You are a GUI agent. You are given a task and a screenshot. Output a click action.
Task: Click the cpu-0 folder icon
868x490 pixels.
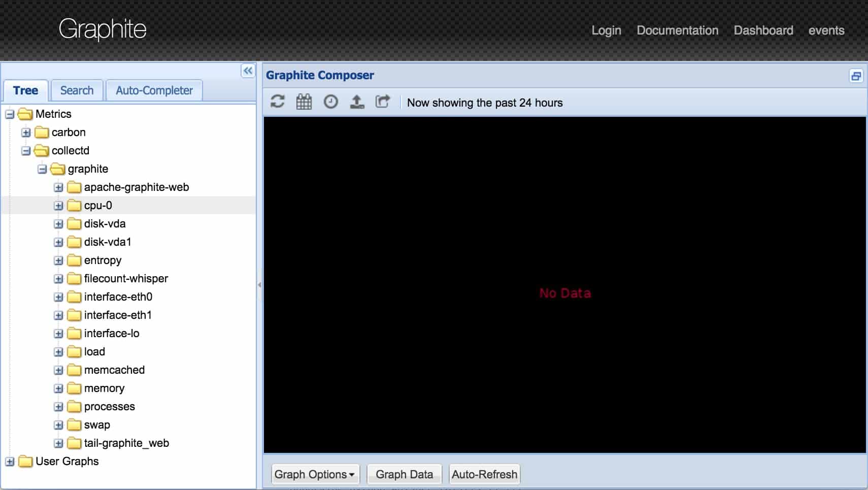tap(74, 205)
